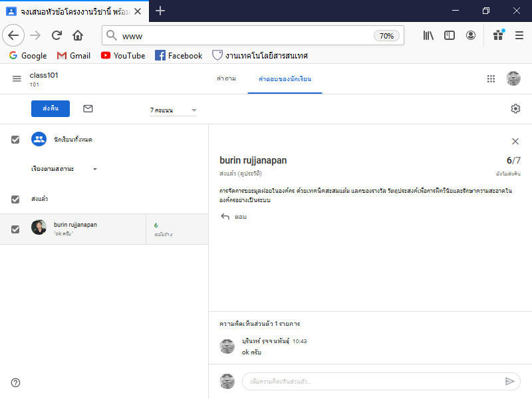This screenshot has height=399, width=532.
Task: Toggle the burin rujjanapan row checkbox
Action: [x=15, y=229]
